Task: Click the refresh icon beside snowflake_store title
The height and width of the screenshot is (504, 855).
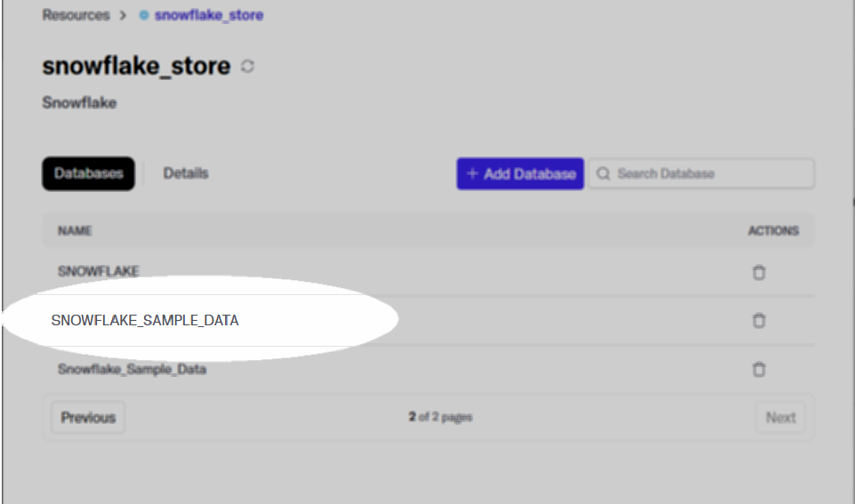Action: tap(247, 67)
